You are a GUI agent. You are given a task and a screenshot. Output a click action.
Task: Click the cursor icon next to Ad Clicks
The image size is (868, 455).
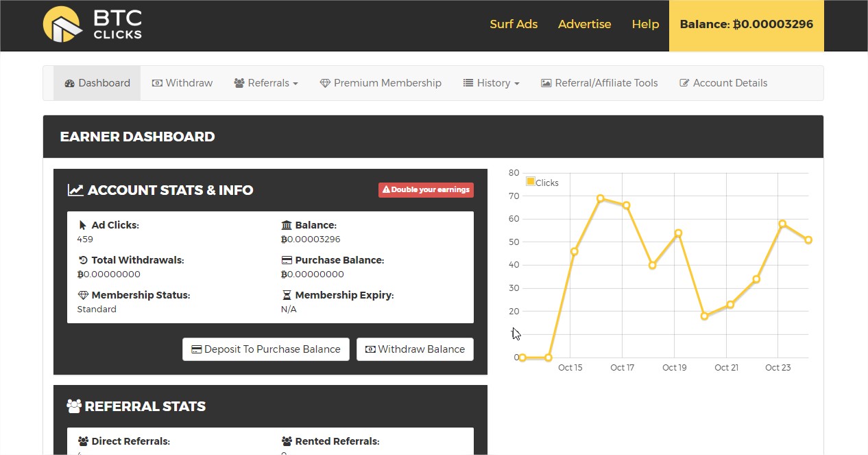83,225
